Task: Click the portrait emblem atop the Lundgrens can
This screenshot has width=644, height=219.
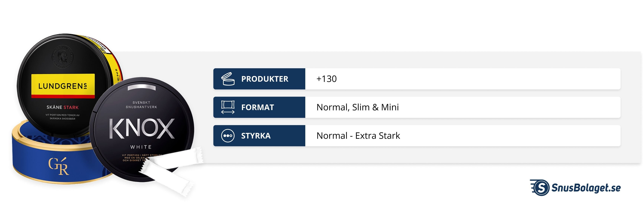Action: pos(62,57)
